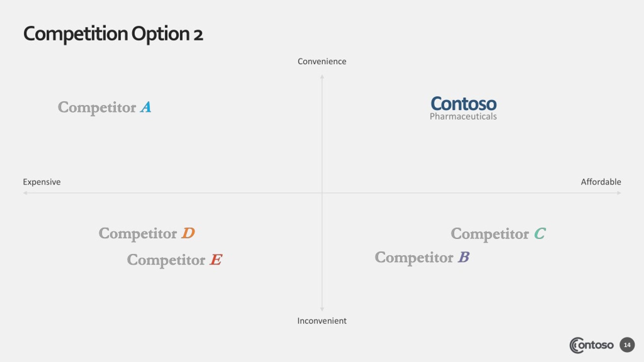Click the right arrowhead below Affordable
The height and width of the screenshot is (362, 644).
(619, 193)
